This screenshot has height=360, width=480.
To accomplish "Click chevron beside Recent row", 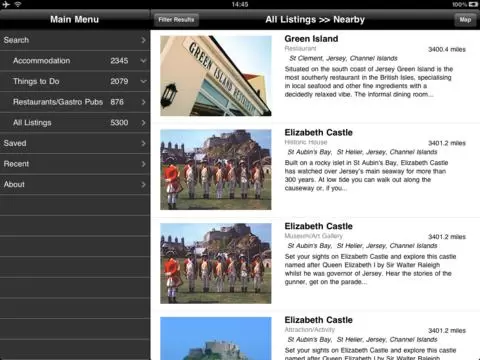I will coord(143,164).
